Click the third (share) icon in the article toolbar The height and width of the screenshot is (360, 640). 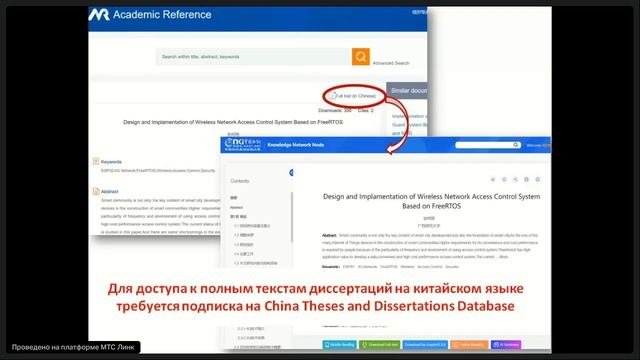tap(515, 180)
